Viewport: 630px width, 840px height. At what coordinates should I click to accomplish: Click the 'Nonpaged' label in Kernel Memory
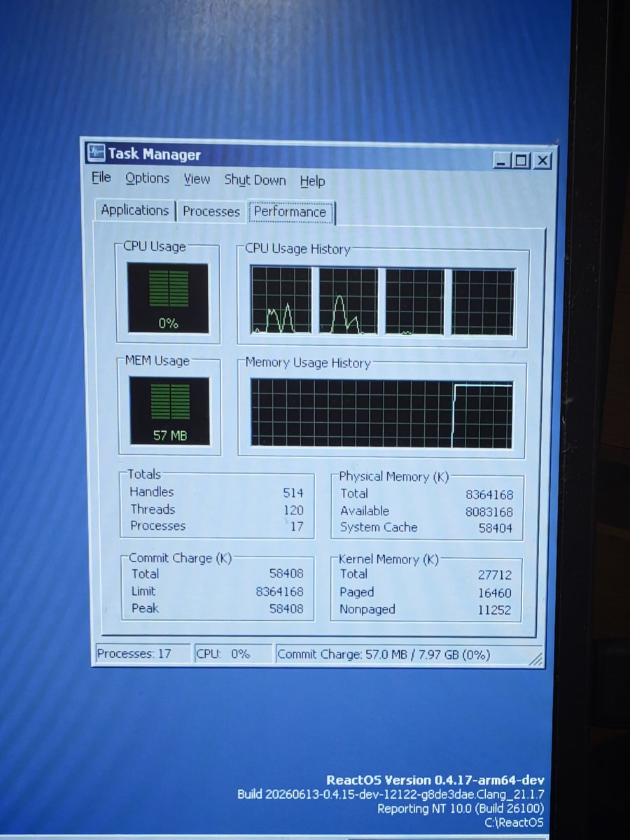[367, 610]
